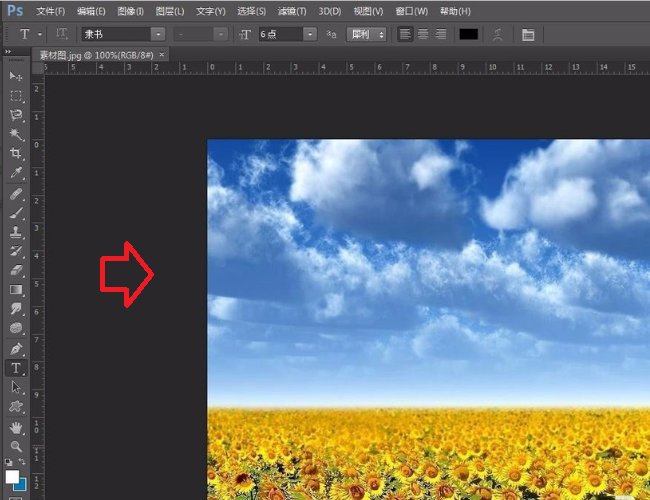Set text alignment to center
The image size is (650, 500).
point(422,34)
